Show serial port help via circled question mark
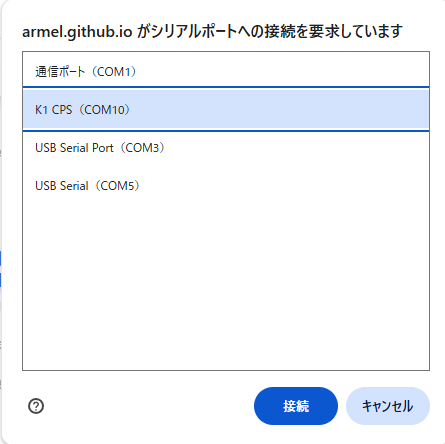The height and width of the screenshot is (444, 445). pos(36,406)
